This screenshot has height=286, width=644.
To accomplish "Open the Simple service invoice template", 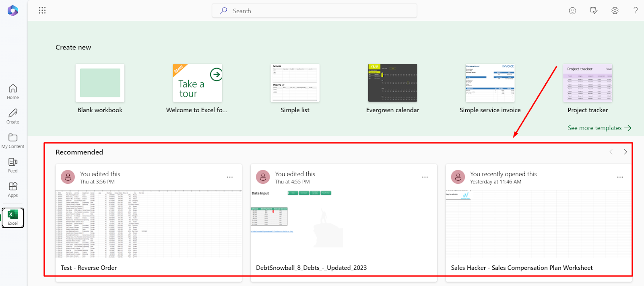I will point(490,83).
